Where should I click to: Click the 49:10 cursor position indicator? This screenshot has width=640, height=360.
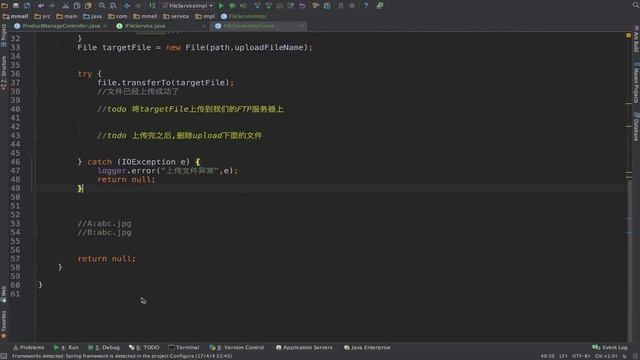point(547,356)
